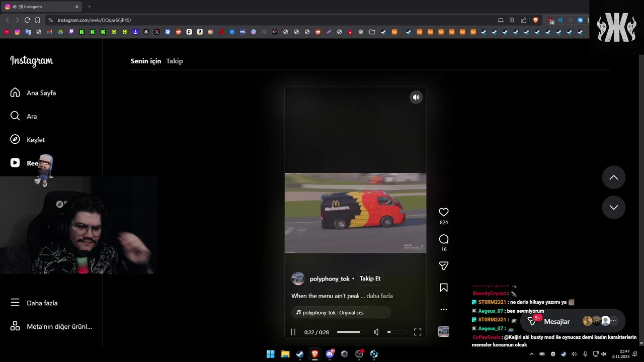Image resolution: width=644 pixels, height=362 pixels.
Task: Share the reel with paper plane icon
Action: pyautogui.click(x=444, y=265)
